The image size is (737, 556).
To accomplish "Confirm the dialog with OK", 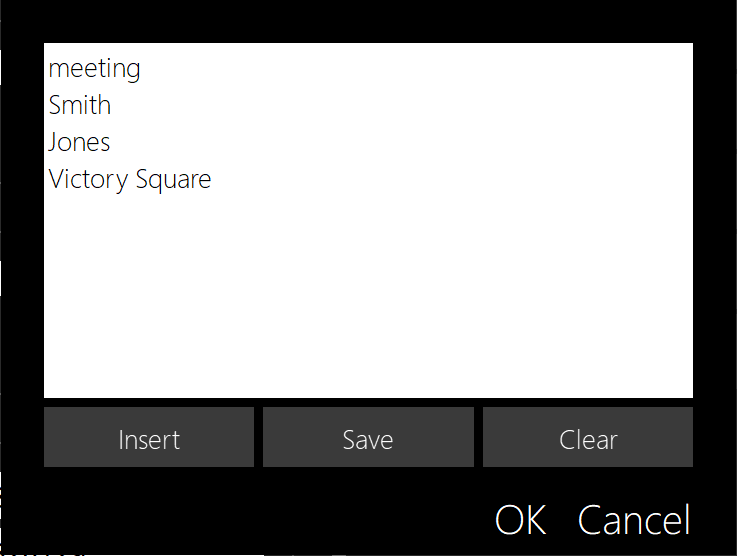I will pos(520,521).
